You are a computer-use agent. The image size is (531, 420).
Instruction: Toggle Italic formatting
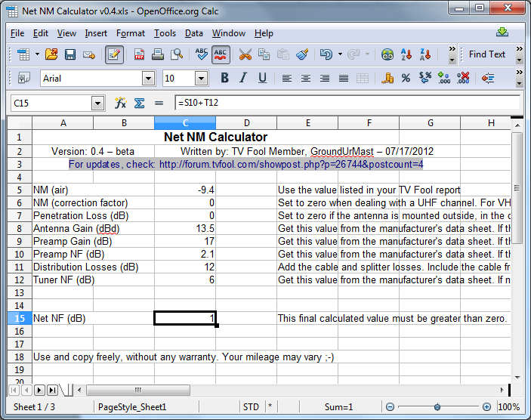tap(243, 79)
